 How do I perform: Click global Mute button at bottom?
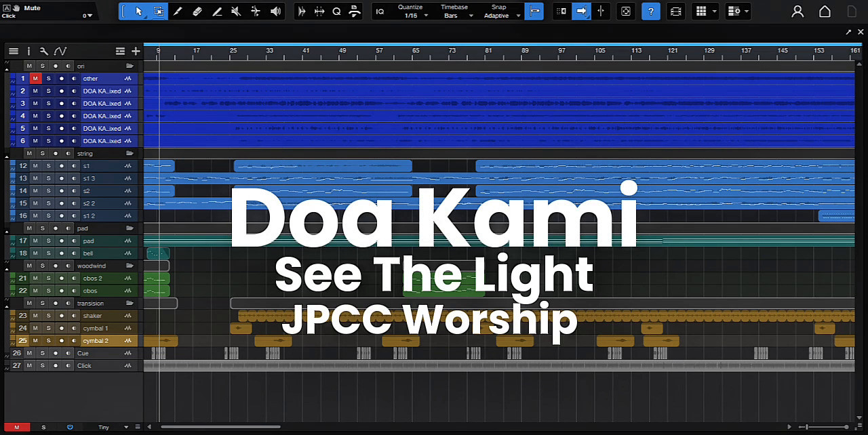(x=17, y=428)
